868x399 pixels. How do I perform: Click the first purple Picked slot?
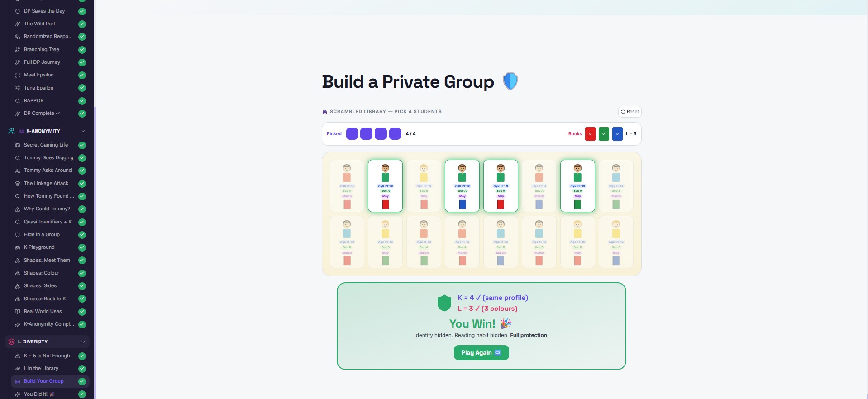[352, 134]
